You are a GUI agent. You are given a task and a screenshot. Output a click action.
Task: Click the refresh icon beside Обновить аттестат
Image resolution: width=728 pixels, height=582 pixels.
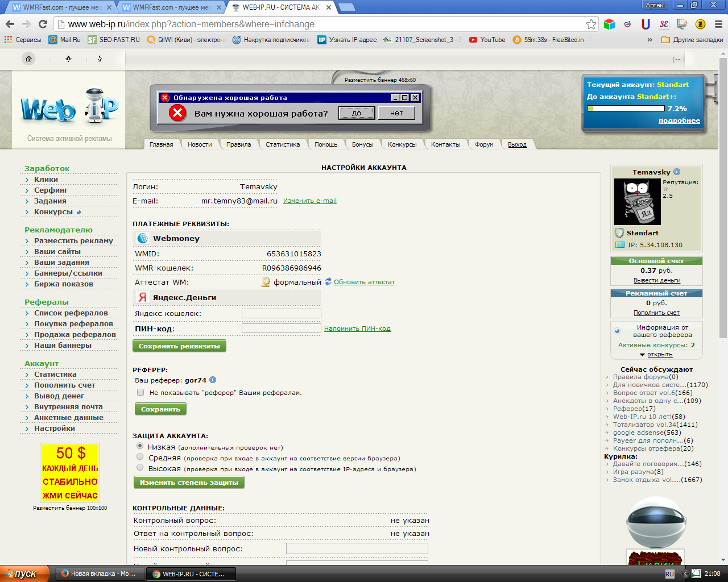pos(328,281)
